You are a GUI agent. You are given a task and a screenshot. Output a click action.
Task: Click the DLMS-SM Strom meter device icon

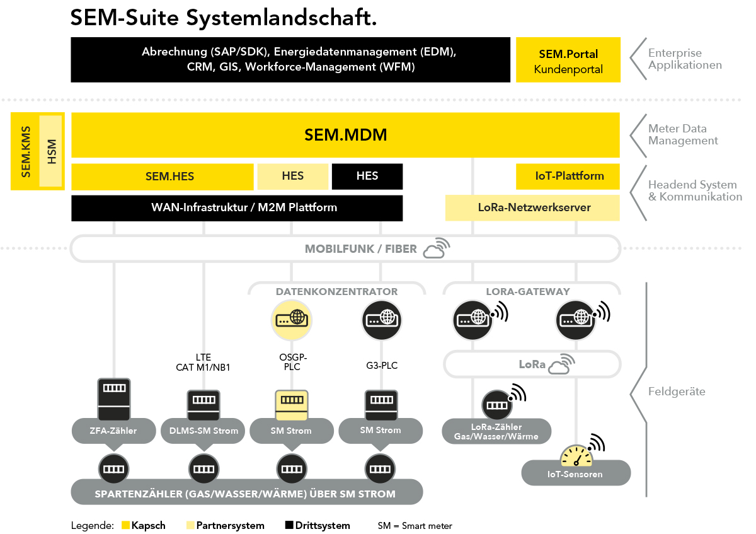[x=203, y=405]
